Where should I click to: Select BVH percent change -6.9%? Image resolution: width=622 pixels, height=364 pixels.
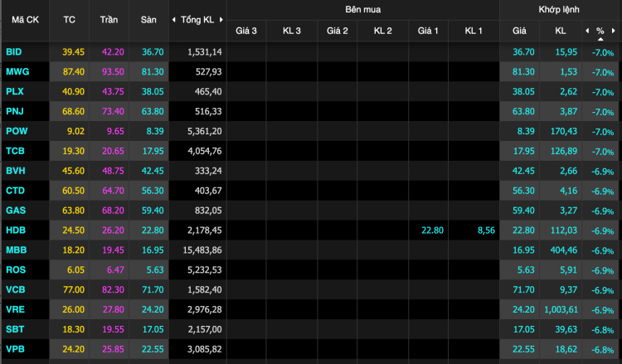[x=603, y=172]
